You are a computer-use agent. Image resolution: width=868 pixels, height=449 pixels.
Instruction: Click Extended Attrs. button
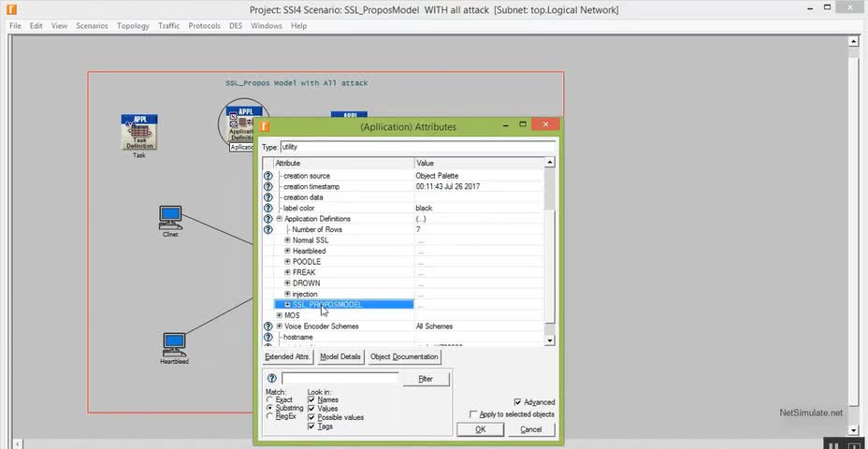(x=288, y=357)
